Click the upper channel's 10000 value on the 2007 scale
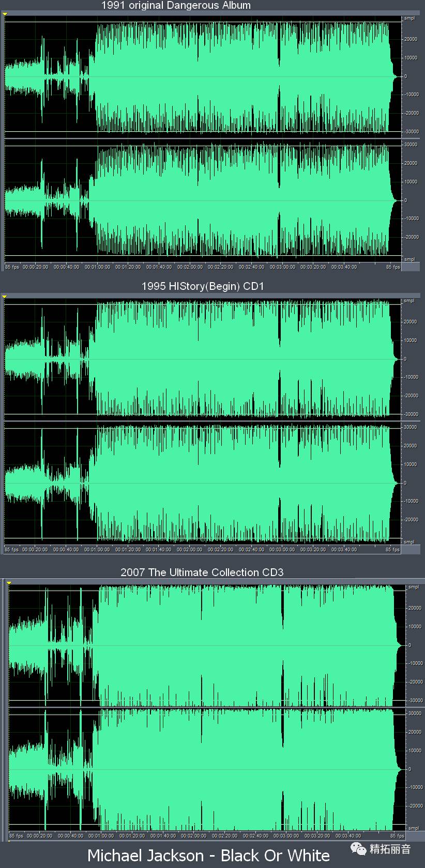 (x=415, y=627)
